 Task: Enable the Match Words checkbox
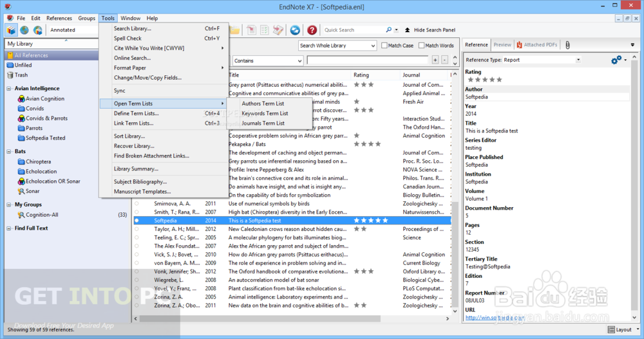pyautogui.click(x=421, y=46)
